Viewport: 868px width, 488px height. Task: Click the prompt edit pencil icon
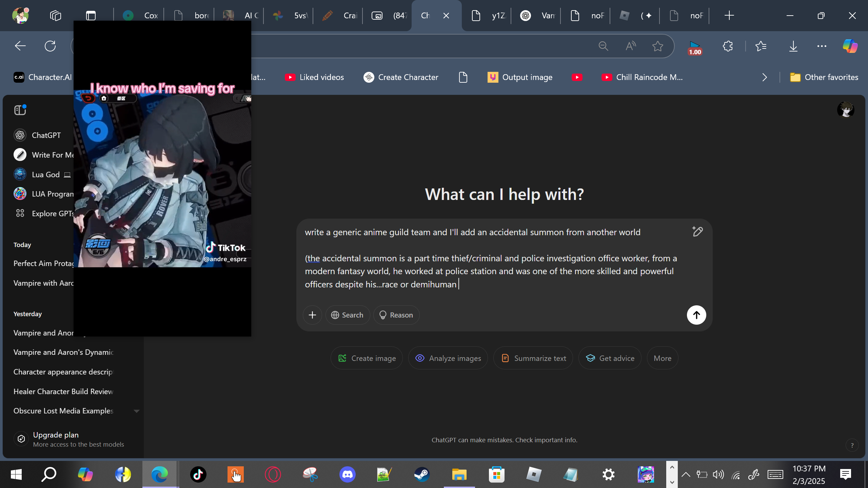click(x=697, y=231)
